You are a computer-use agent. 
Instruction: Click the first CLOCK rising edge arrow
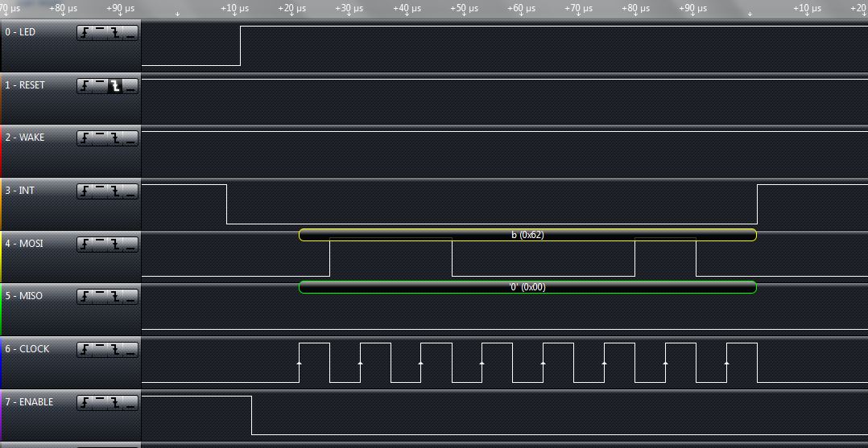[299, 363]
